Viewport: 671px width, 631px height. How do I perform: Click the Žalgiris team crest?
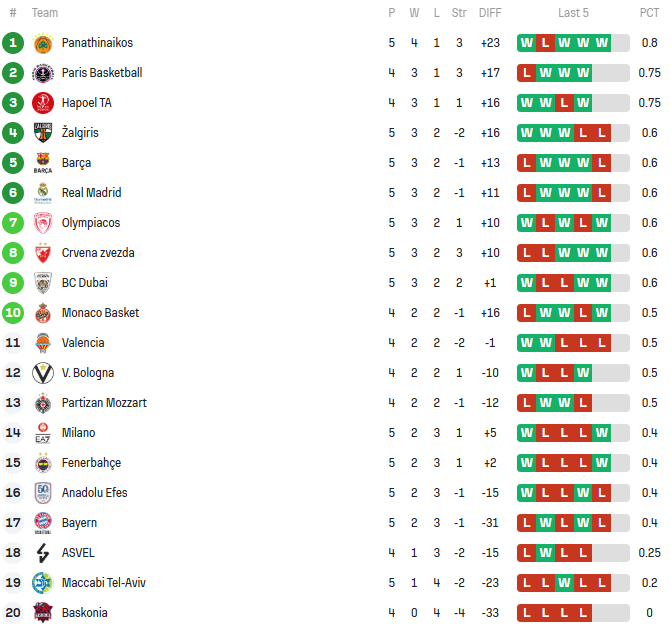tap(42, 133)
